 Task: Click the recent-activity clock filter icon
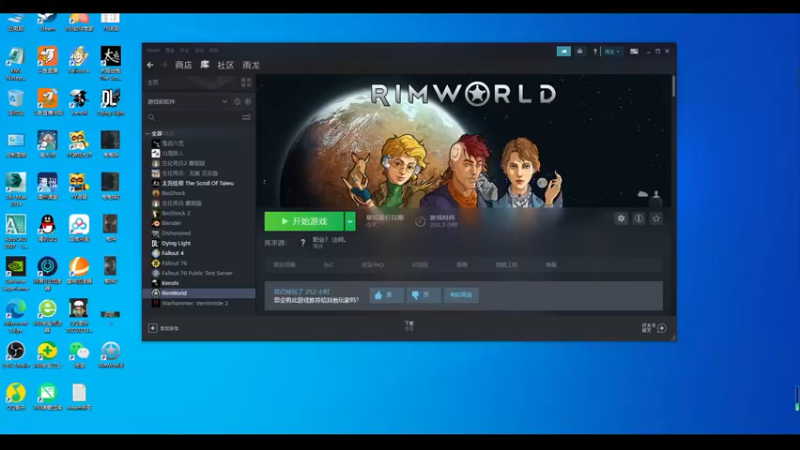tap(237, 102)
